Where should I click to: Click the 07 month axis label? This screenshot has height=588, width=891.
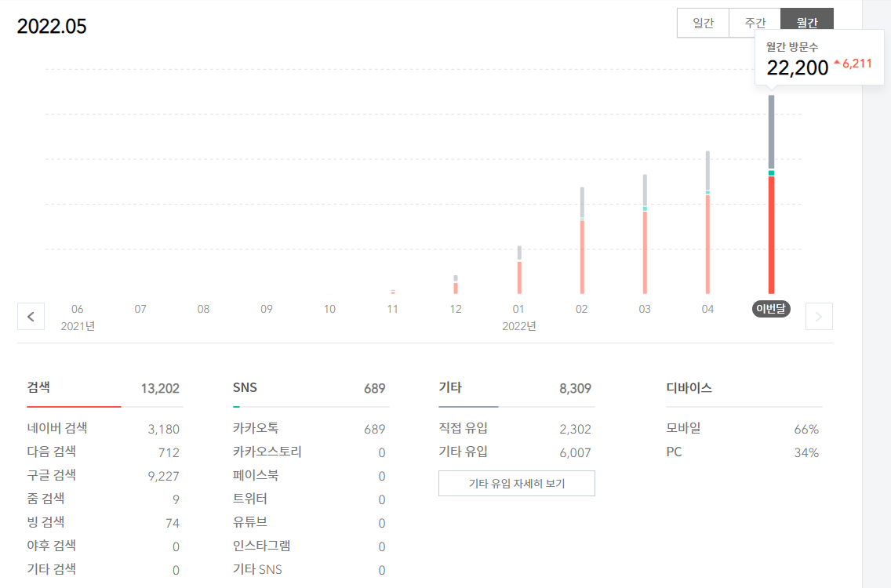tap(140, 309)
